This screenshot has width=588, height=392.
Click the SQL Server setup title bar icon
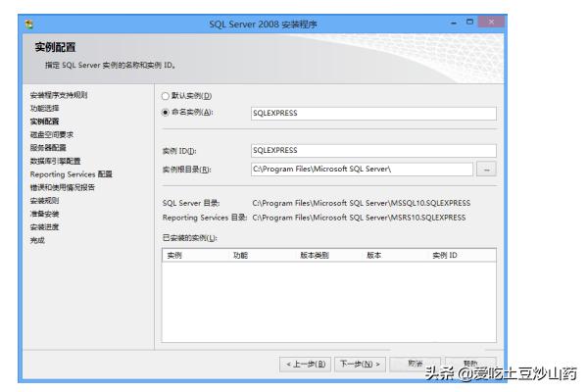click(x=29, y=24)
